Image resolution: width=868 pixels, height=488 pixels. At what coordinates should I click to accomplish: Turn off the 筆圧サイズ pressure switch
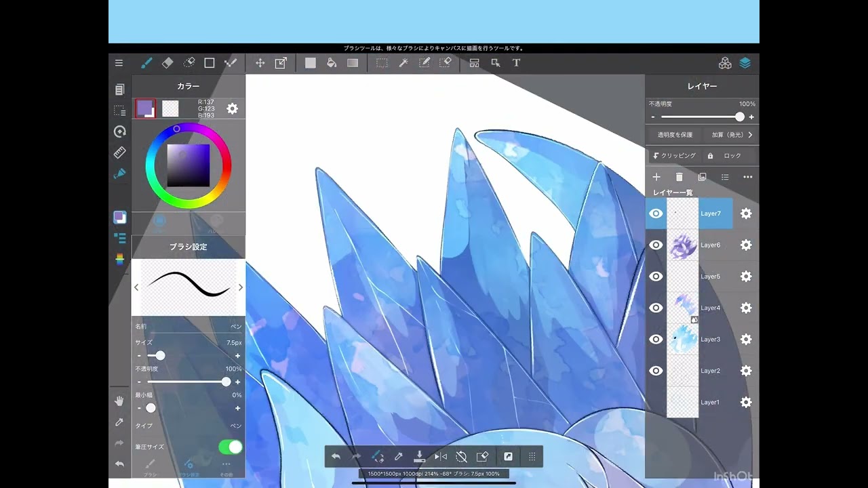tap(231, 447)
